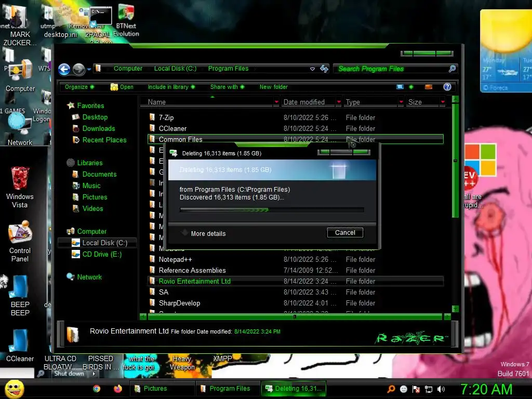Click the change view icon in toolbar
Viewport: 532px width, 399px height.
(x=400, y=87)
